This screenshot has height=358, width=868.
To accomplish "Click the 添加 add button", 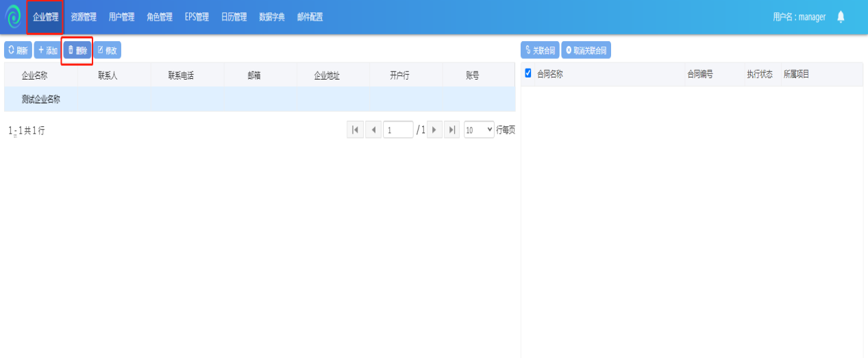I will coord(47,50).
